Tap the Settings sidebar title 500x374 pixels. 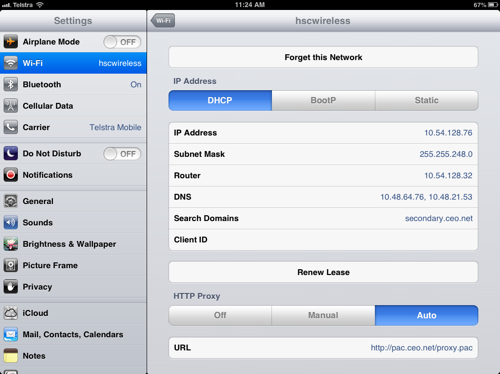[73, 21]
